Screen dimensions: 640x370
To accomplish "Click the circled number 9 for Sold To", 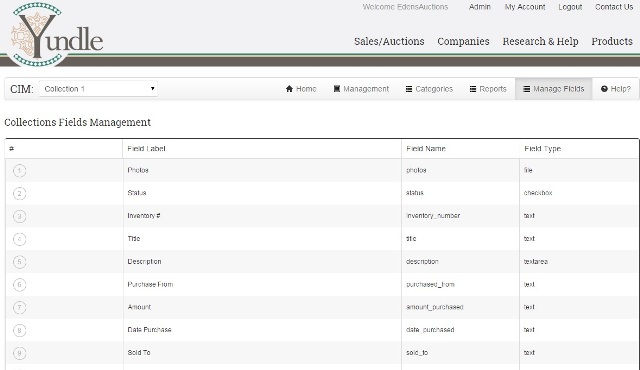I will (20, 353).
